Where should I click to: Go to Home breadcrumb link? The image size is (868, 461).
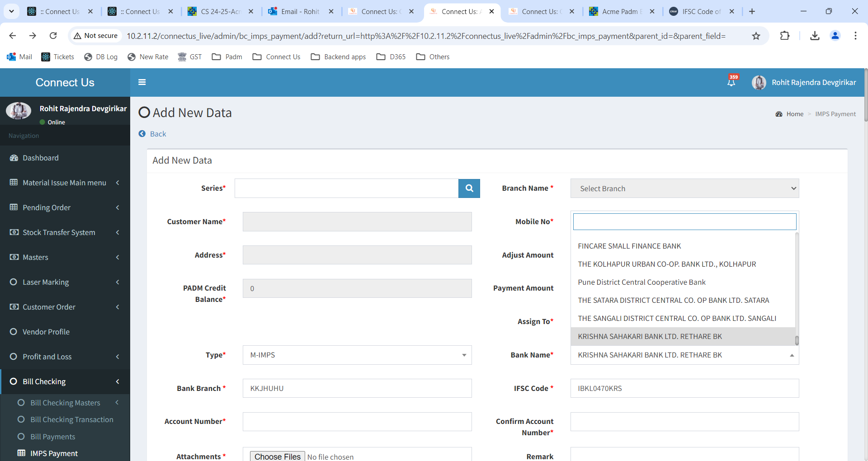coord(795,114)
